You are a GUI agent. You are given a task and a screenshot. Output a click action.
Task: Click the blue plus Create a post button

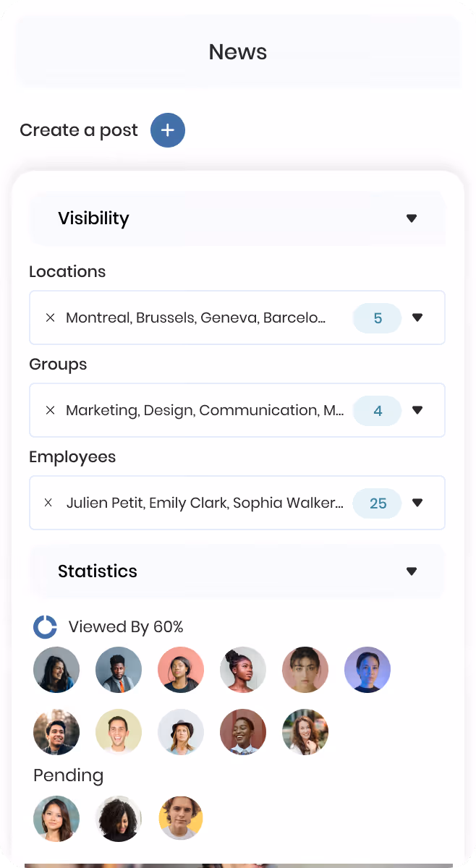coord(168,130)
